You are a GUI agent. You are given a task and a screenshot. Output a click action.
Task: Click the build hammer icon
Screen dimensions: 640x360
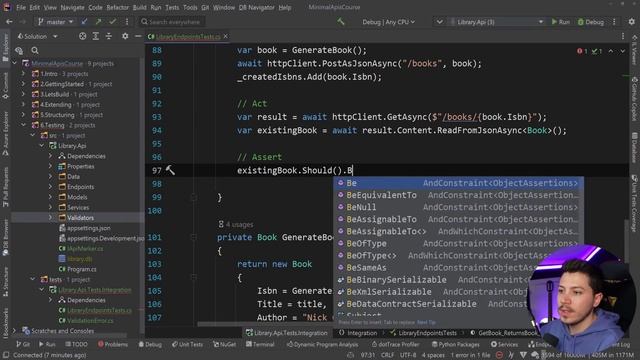pos(340,22)
